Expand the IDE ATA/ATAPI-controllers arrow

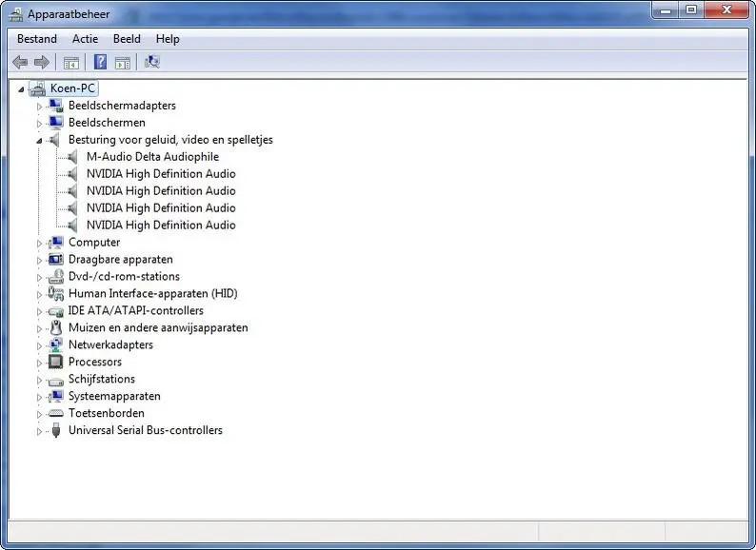[x=40, y=311]
